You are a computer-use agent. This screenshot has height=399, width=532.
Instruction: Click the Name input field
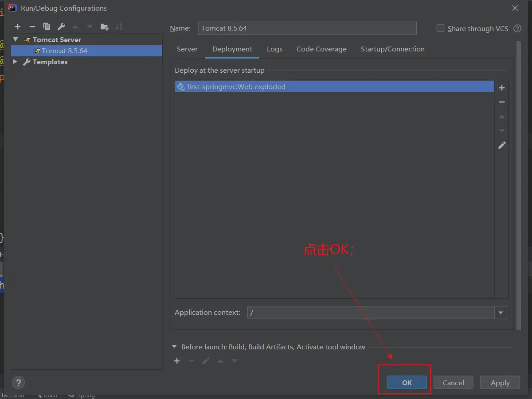point(307,28)
